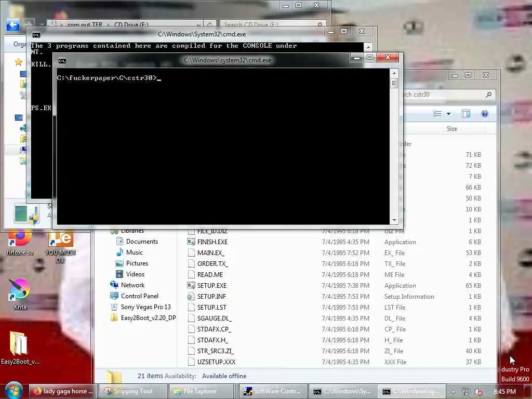Select Easy2Boot_v... desktop folder icon
Viewport: 532px width, 399px height.
coord(20,348)
